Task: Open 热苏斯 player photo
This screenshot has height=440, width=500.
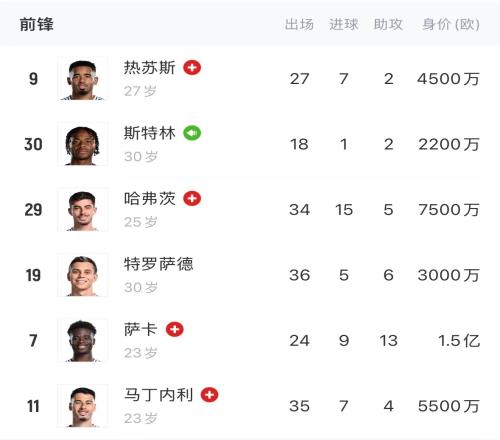Action: pos(82,79)
